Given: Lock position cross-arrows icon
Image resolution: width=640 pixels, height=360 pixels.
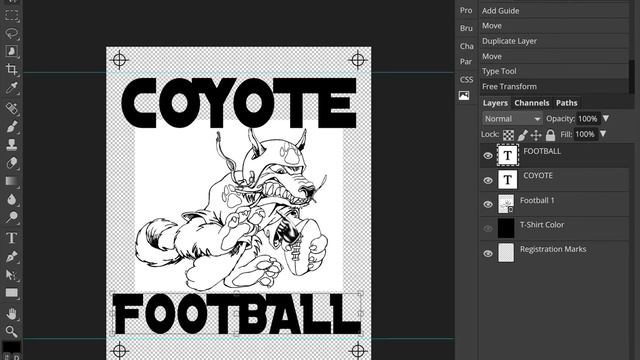Looking at the screenshot, I should tap(536, 135).
